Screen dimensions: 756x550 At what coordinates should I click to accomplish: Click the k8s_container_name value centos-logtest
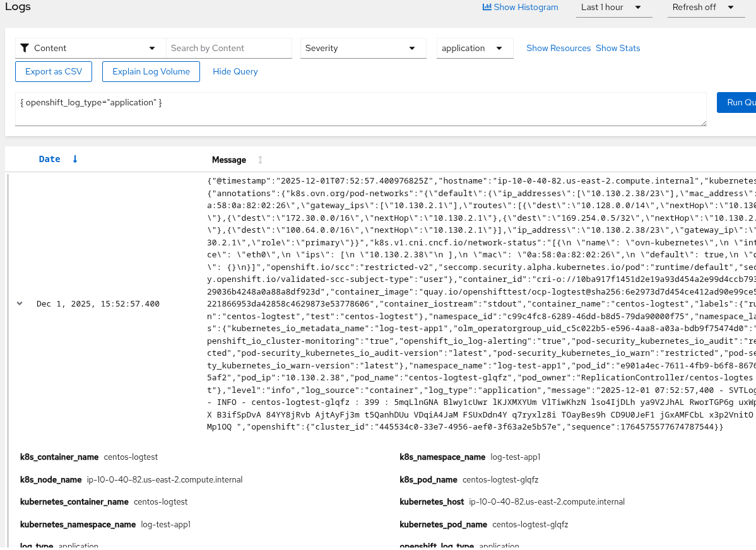click(131, 457)
